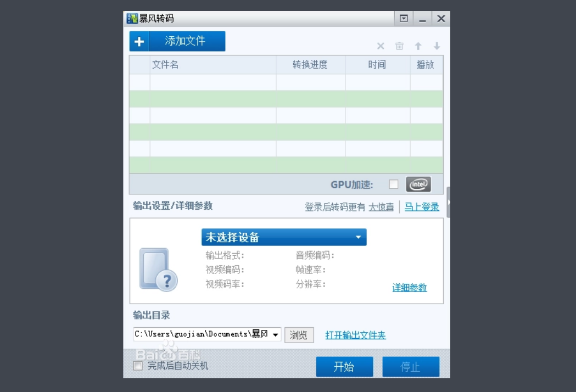Open the 详细参数 link
Screen dimensions: 576x392
coord(410,288)
